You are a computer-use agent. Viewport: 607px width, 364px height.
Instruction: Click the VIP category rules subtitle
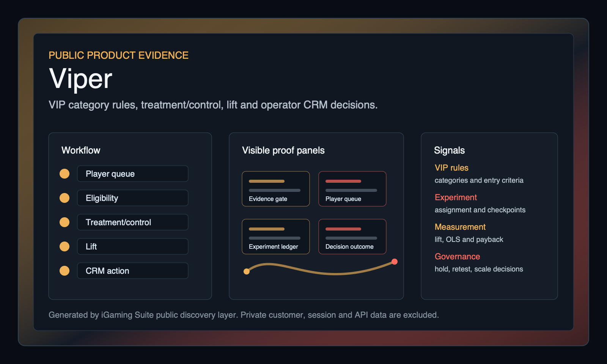[213, 105]
